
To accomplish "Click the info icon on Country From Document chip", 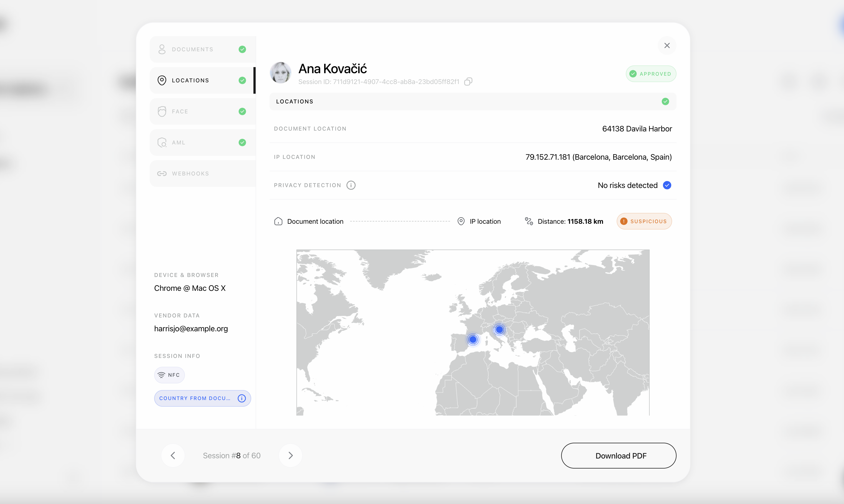I will (x=241, y=398).
